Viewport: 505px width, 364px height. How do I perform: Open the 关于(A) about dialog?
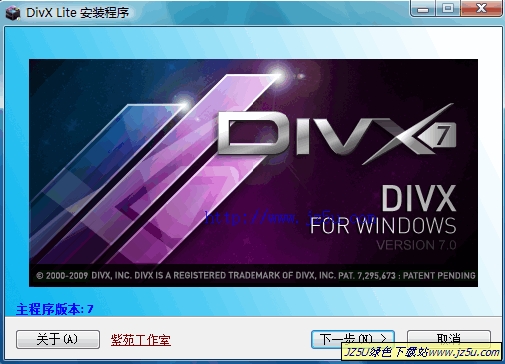pos(58,339)
